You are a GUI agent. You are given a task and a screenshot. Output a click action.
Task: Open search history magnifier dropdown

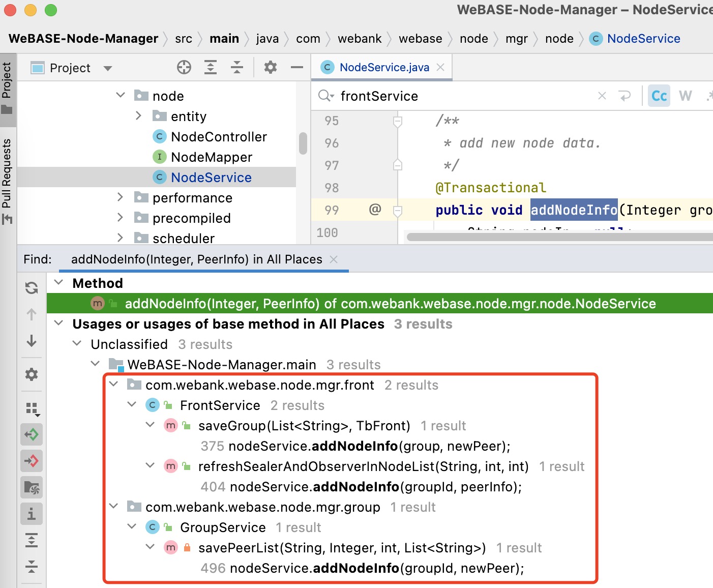(326, 96)
